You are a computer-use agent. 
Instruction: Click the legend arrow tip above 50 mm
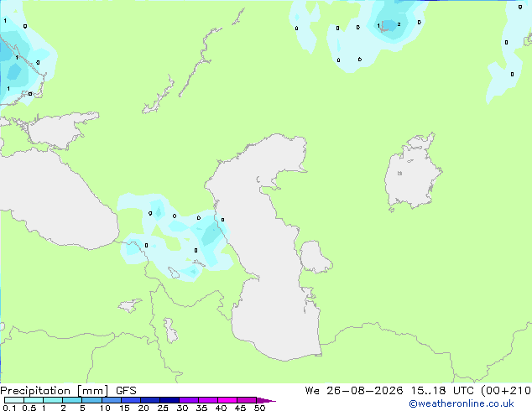266,400
